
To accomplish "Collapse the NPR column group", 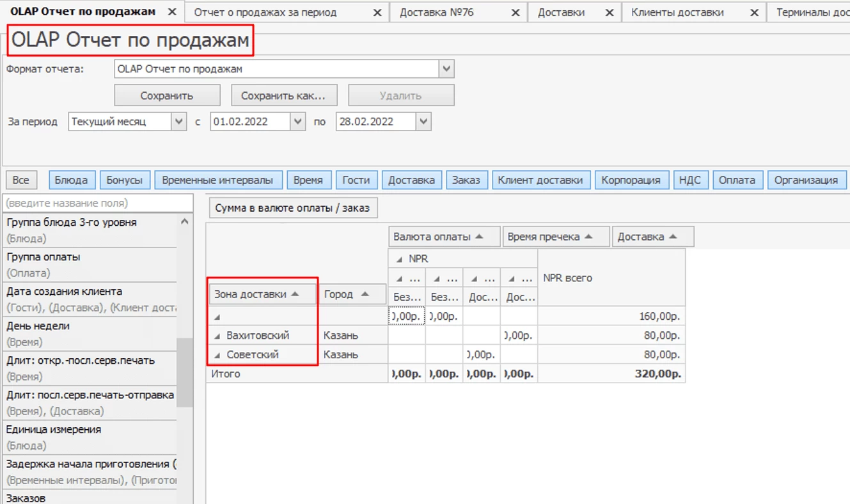I will pyautogui.click(x=399, y=259).
